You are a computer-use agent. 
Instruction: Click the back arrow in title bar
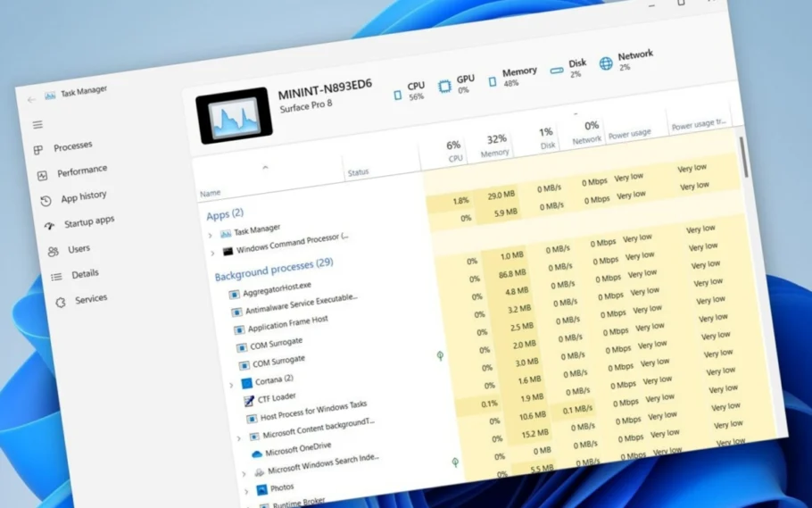pyautogui.click(x=32, y=99)
